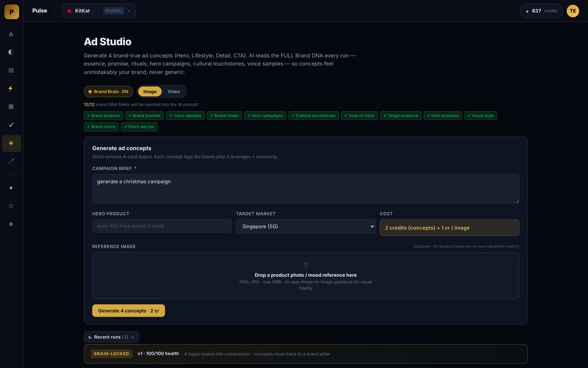Click the Campaign Brief text area
This screenshot has width=588, height=368.
tap(306, 189)
